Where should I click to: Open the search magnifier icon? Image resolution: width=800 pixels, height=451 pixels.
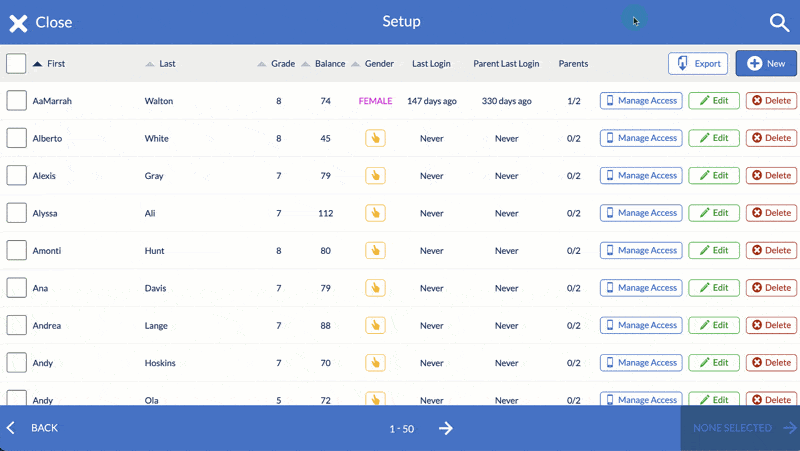click(779, 22)
